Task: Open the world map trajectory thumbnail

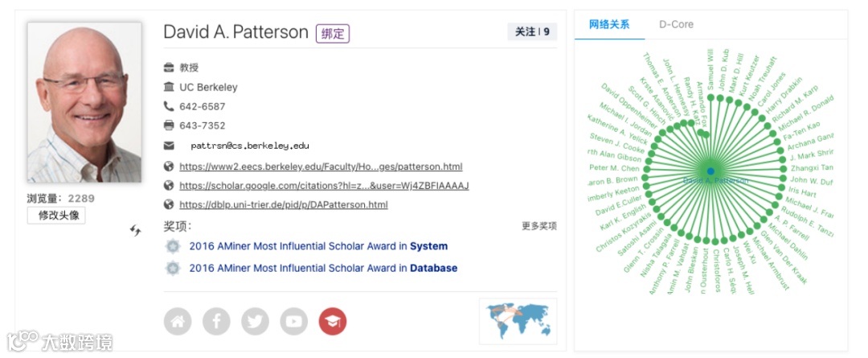Action: [518, 322]
